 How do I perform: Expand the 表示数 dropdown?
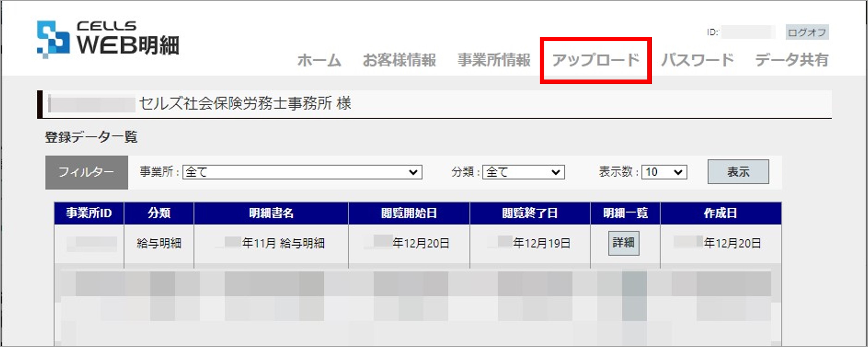664,172
